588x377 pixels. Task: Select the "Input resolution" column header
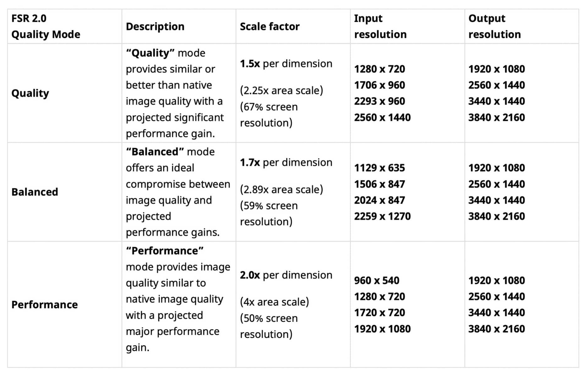pos(380,26)
